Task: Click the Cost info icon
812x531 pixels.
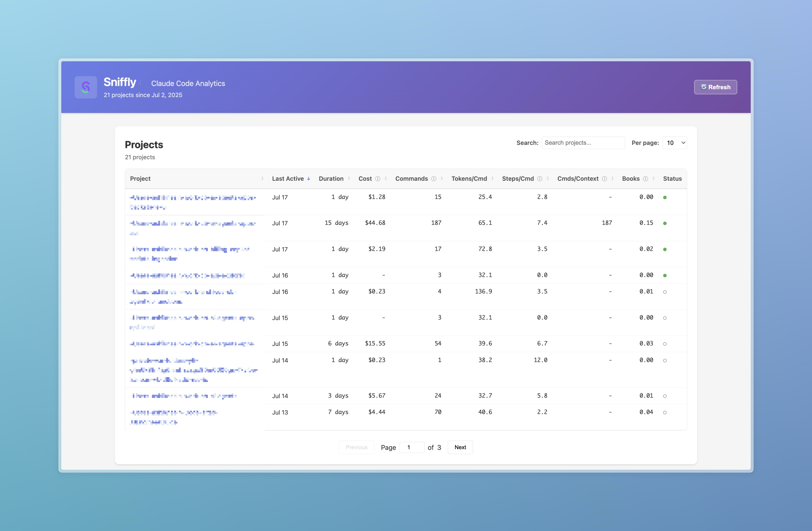Action: click(x=378, y=179)
